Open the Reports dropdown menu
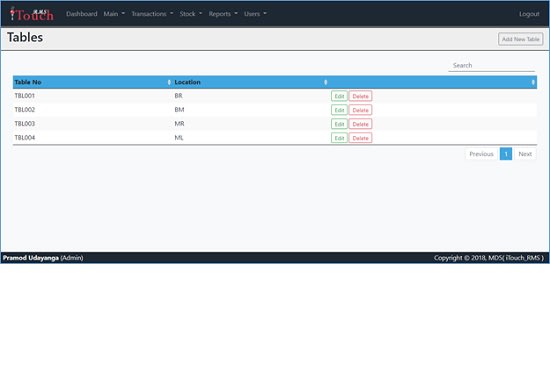The width and height of the screenshot is (550, 370). coord(223,14)
